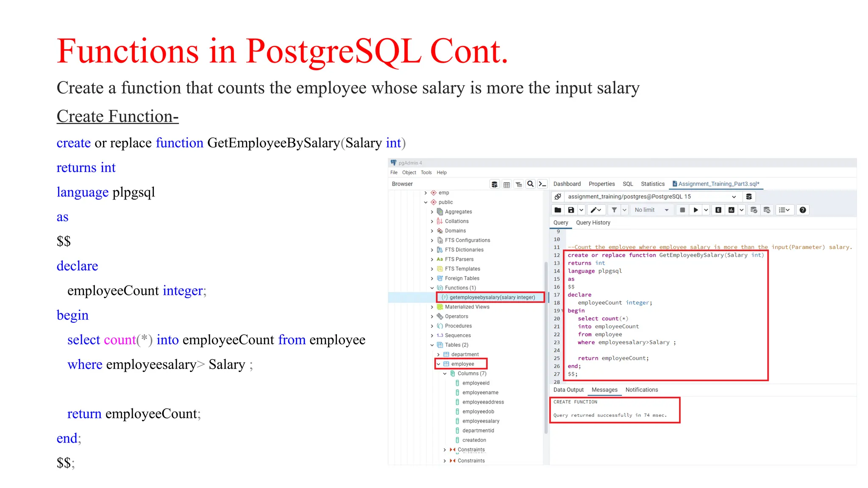Click the function icon beside getemployeebysalary

click(445, 297)
